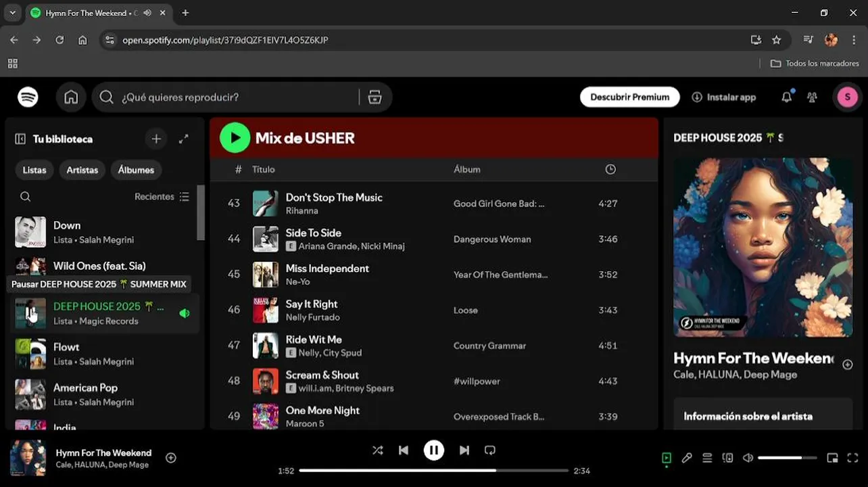
Task: Click Descubrir Premium button
Action: pyautogui.click(x=629, y=97)
